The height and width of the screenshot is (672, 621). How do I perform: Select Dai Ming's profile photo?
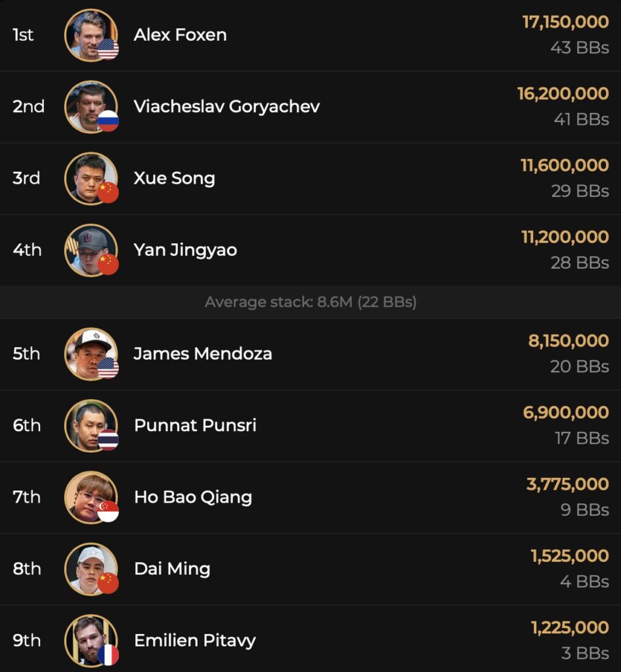coord(90,568)
